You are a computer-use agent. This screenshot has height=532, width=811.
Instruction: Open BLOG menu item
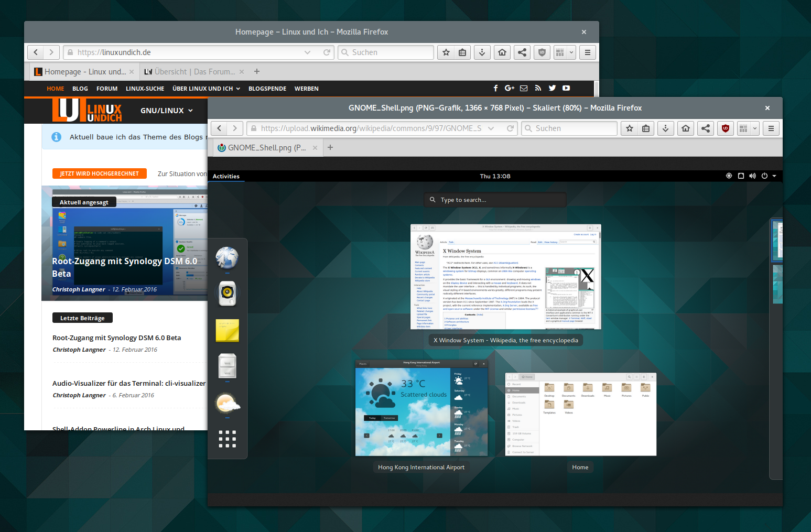[80, 89]
